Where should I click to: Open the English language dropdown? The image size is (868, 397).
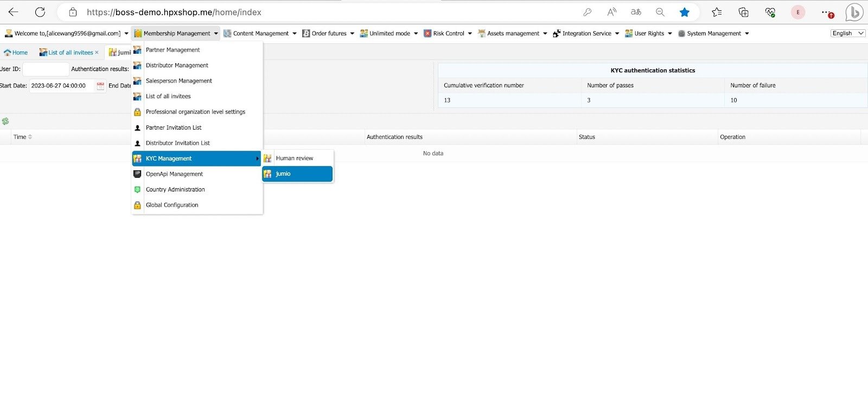(x=848, y=33)
